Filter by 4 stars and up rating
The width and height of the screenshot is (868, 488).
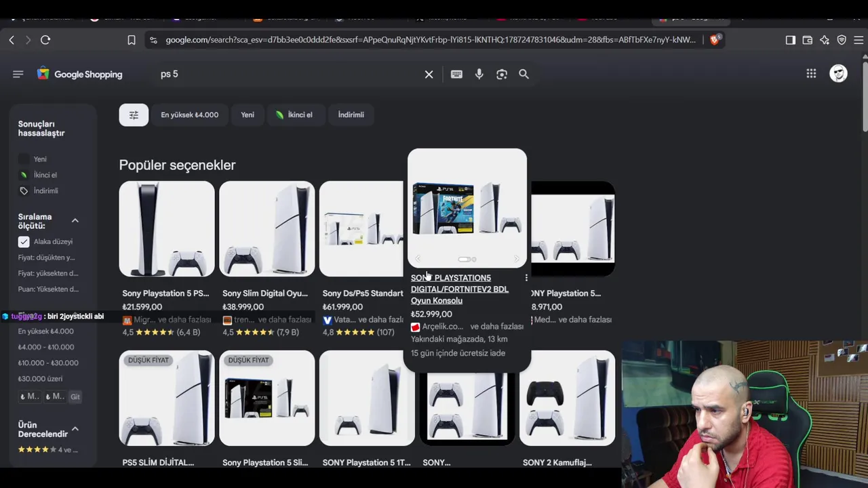click(x=48, y=449)
